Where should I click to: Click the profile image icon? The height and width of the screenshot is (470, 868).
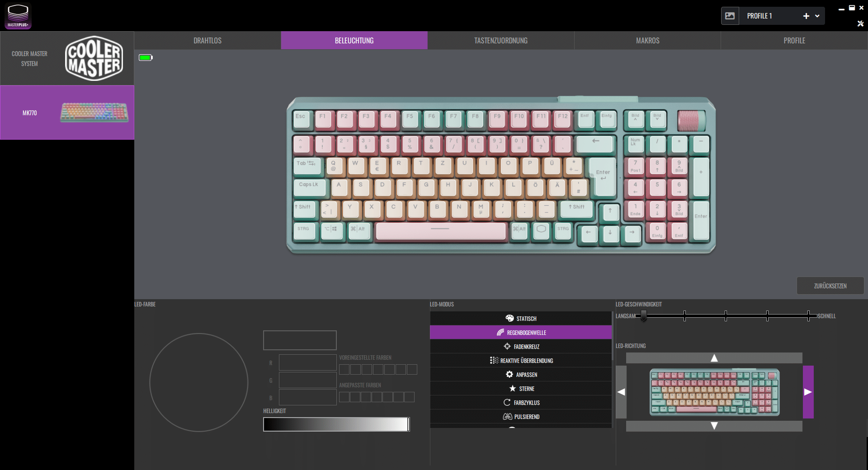point(730,16)
